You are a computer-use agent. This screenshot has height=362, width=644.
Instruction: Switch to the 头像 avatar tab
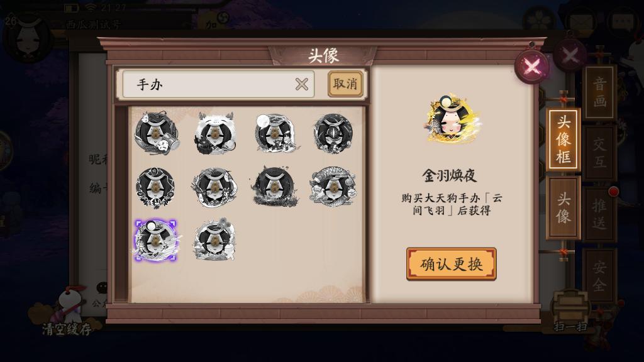(563, 208)
